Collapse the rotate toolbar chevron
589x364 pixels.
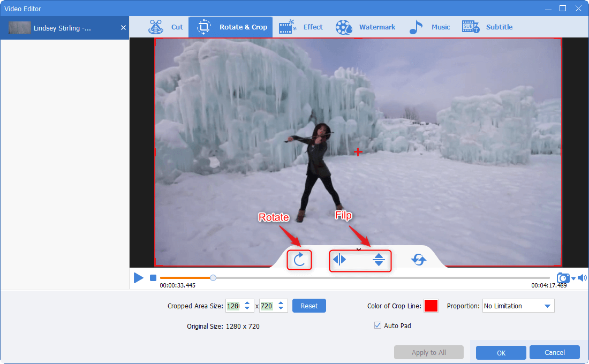point(359,249)
